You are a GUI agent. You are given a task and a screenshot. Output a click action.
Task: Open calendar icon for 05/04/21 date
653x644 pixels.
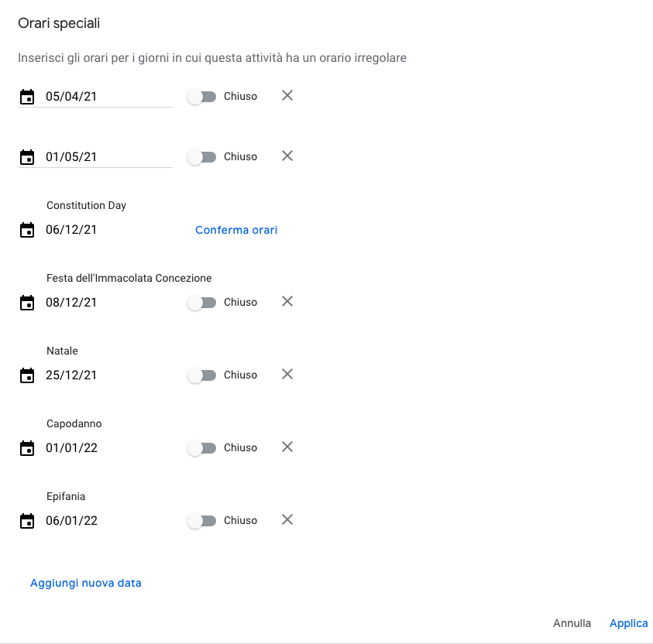pyautogui.click(x=27, y=97)
